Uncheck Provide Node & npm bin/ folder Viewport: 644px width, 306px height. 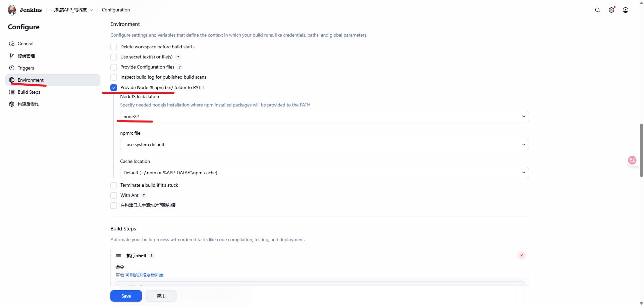[114, 88]
